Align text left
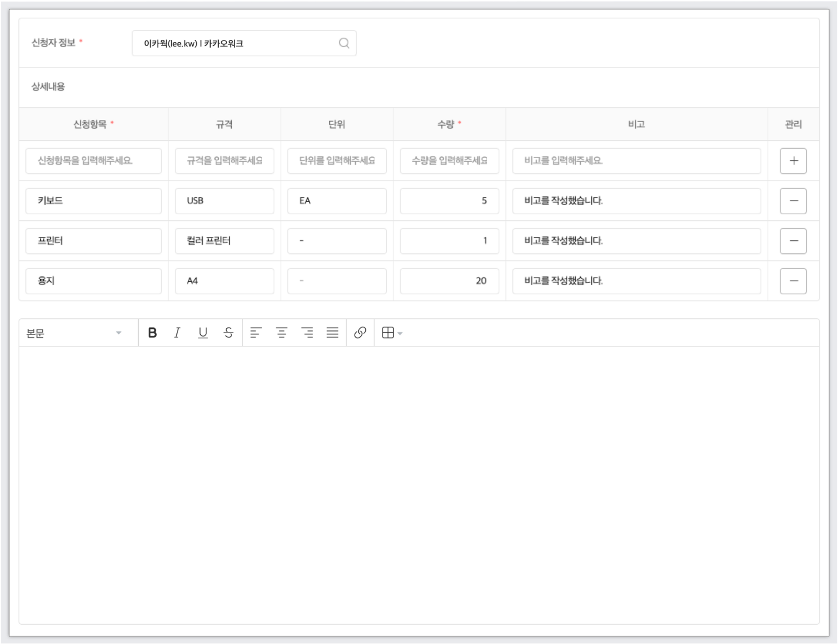 point(256,333)
